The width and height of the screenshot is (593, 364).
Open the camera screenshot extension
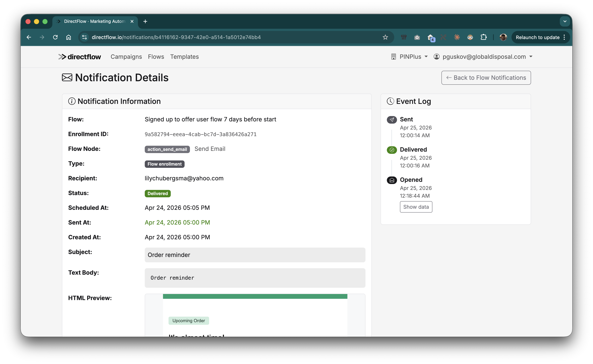coord(417,37)
